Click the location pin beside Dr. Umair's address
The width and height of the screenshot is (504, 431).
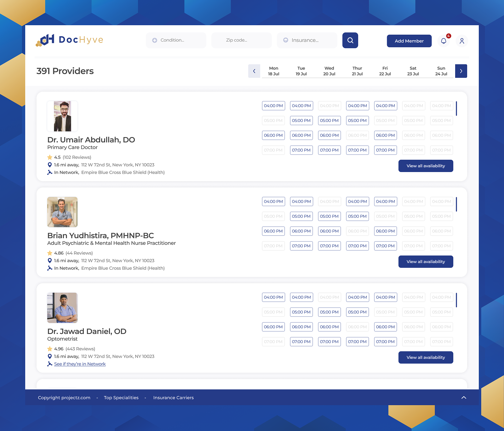click(49, 164)
